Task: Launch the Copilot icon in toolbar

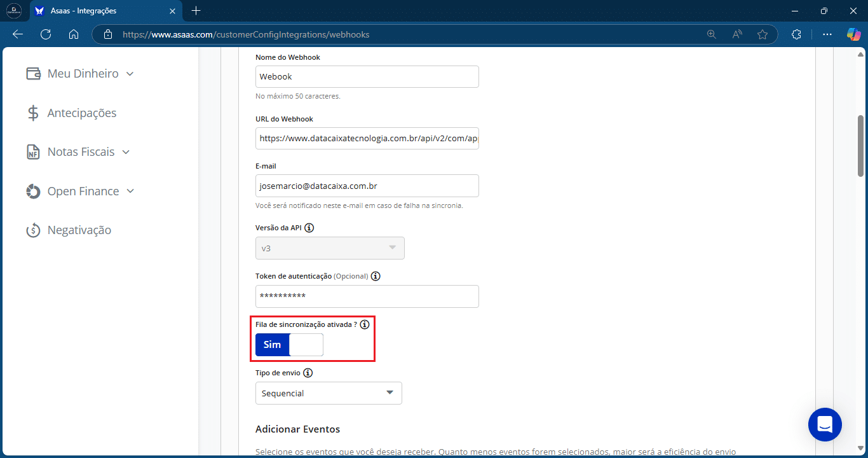Action: point(853,34)
